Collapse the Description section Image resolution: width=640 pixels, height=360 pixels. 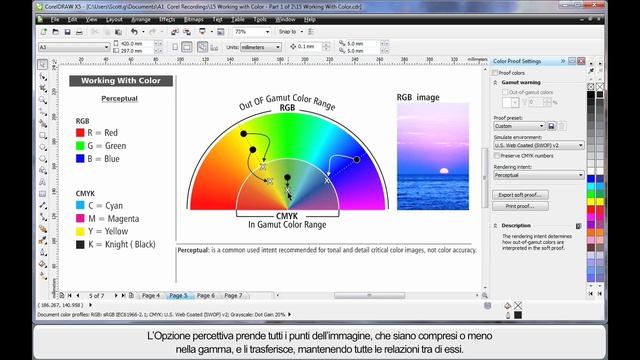pos(496,226)
